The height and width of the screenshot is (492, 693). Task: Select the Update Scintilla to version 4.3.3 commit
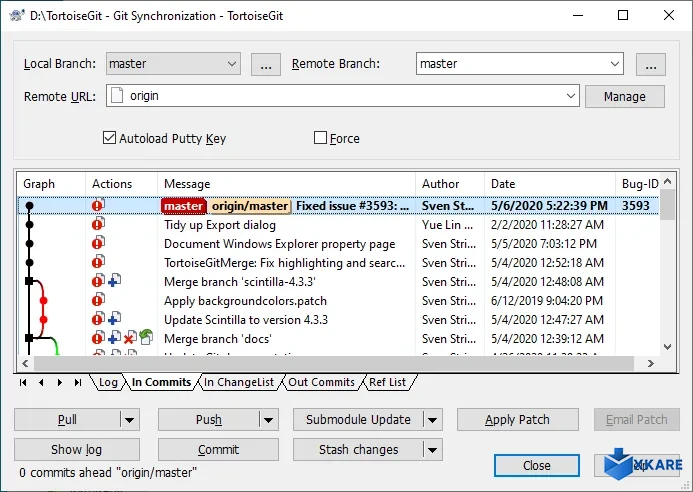(x=338, y=320)
